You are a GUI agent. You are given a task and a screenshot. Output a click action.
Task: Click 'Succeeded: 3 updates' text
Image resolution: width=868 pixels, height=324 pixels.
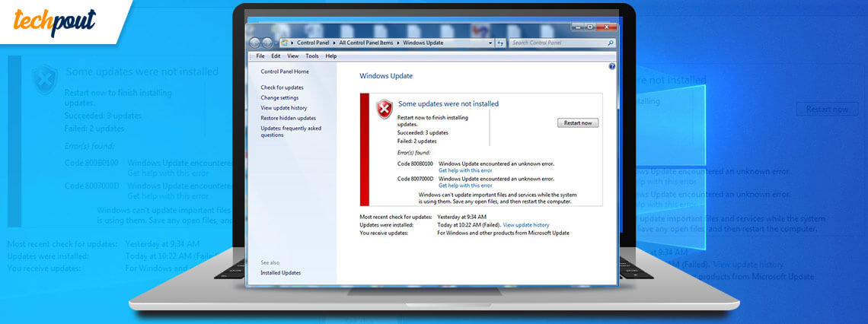423,132
